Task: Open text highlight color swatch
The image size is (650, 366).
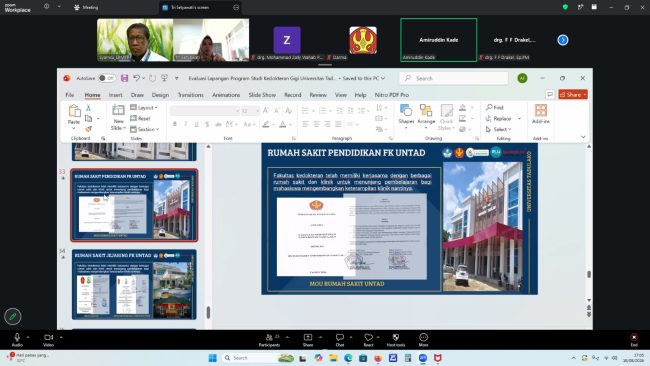Action: (x=266, y=124)
